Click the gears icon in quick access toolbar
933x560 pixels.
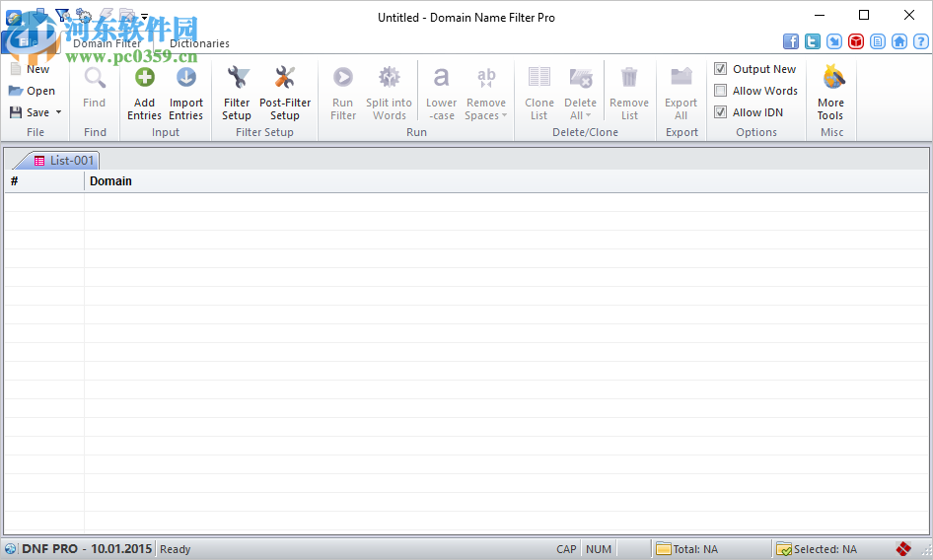pyautogui.click(x=84, y=15)
